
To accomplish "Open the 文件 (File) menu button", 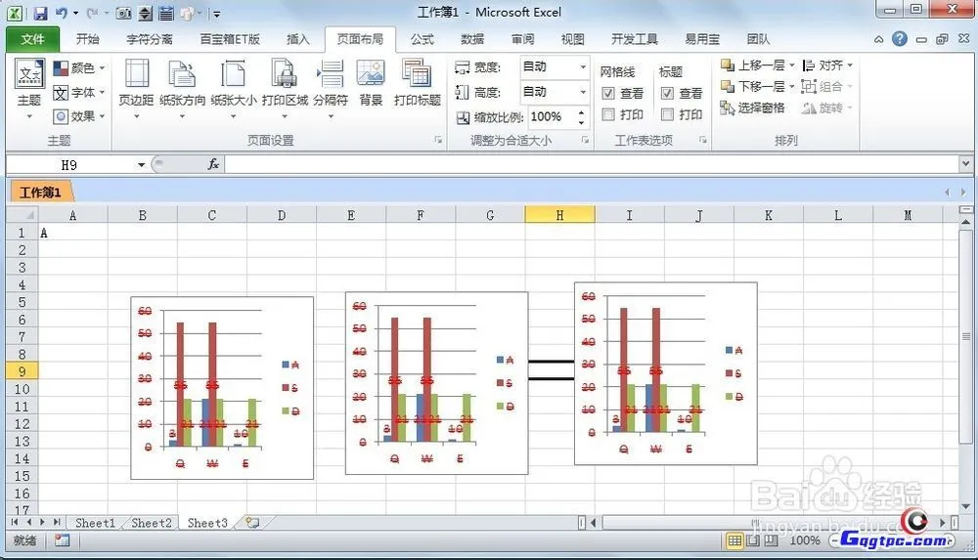I will pos(32,40).
